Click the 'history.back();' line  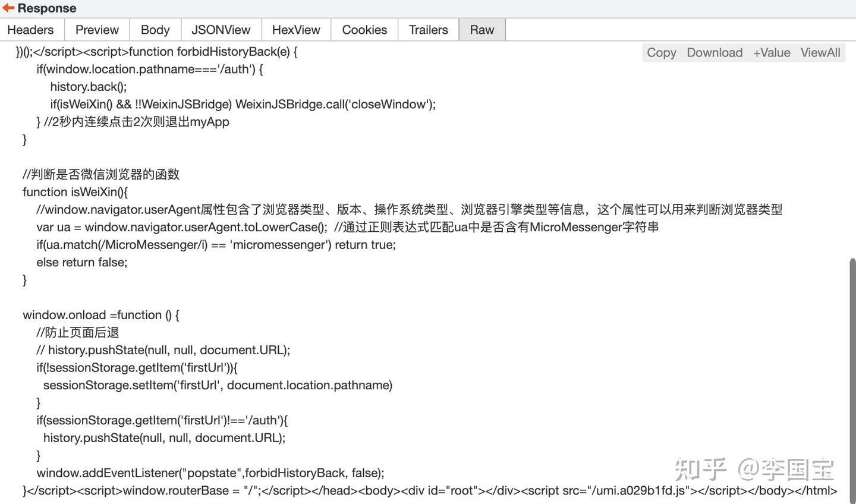89,87
